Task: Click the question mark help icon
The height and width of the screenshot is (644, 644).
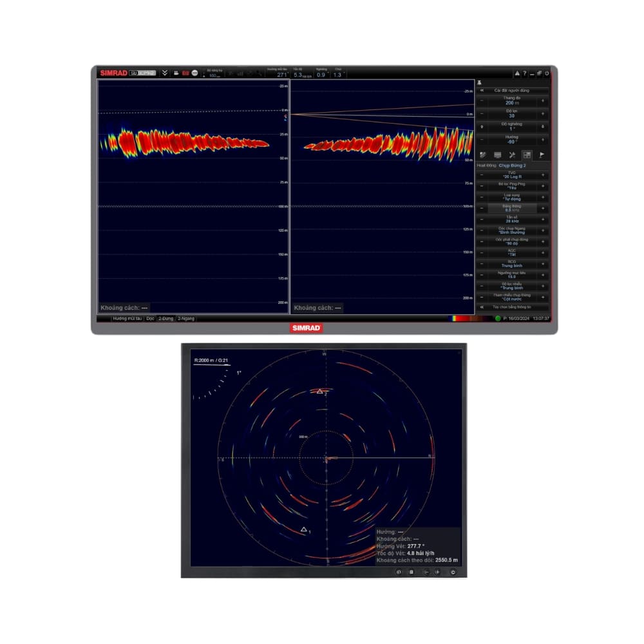Action: (524, 74)
